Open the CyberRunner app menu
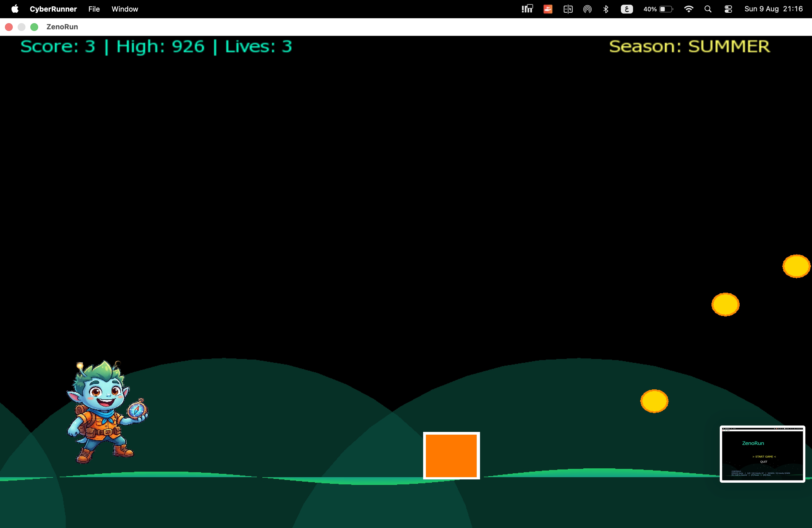The width and height of the screenshot is (812, 528). [53, 9]
